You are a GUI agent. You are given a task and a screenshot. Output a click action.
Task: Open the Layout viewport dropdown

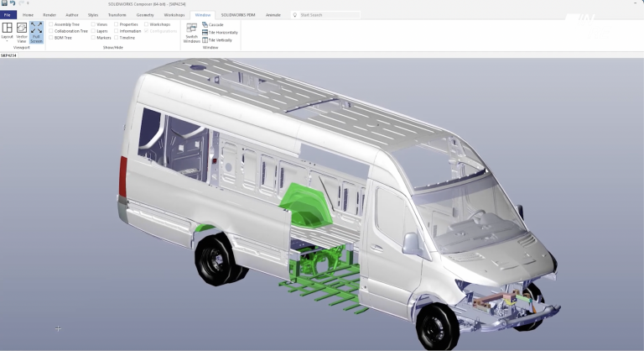7,33
